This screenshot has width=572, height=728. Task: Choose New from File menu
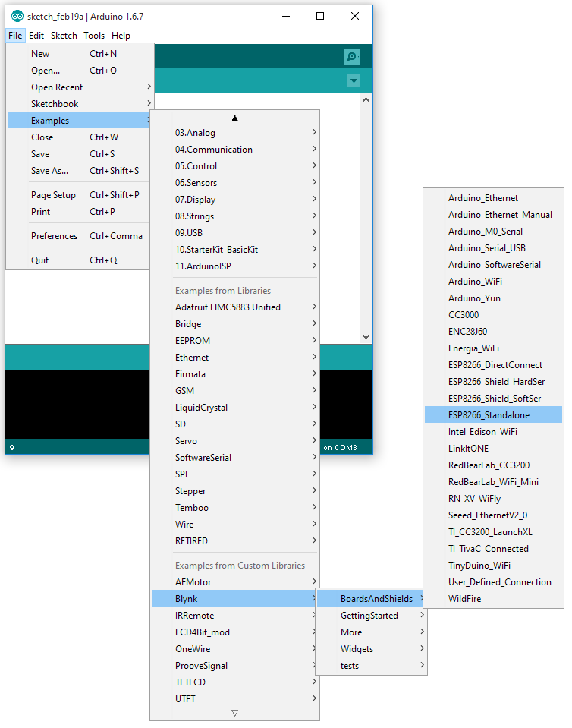[79, 54]
